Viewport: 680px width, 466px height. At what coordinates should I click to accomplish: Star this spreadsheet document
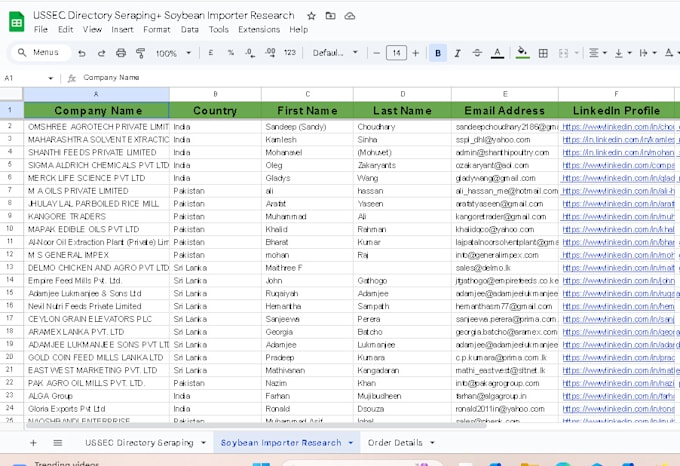(x=311, y=16)
